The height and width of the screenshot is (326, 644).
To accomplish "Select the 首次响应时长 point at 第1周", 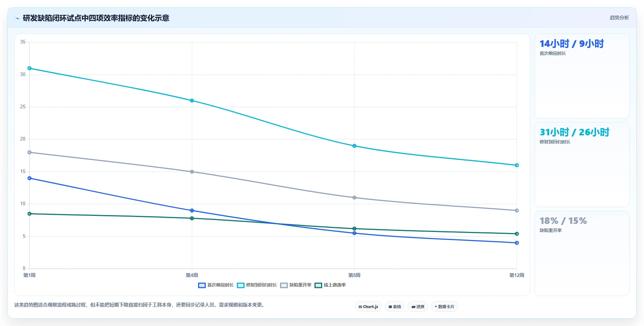I will [x=30, y=178].
